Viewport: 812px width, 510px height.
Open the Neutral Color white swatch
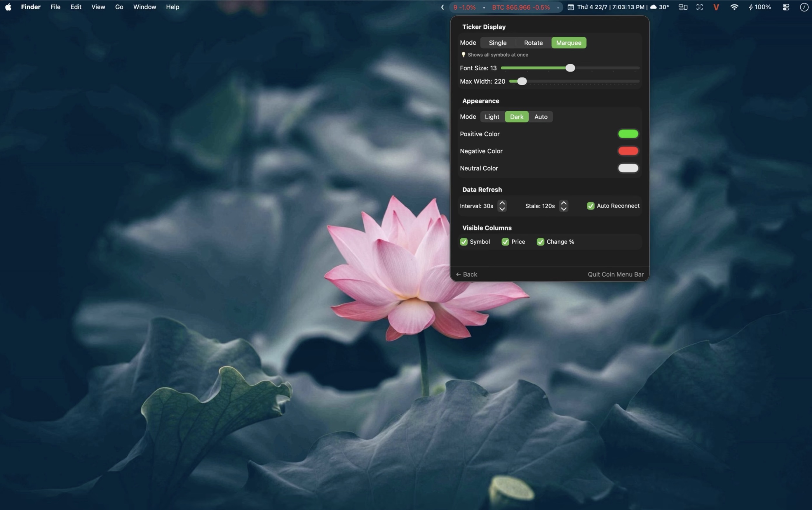point(628,168)
